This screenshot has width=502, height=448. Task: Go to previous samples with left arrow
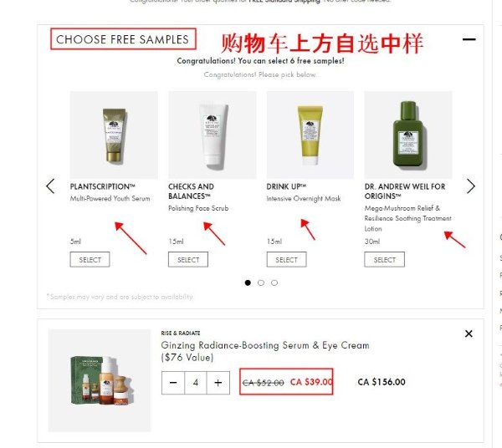[50, 186]
